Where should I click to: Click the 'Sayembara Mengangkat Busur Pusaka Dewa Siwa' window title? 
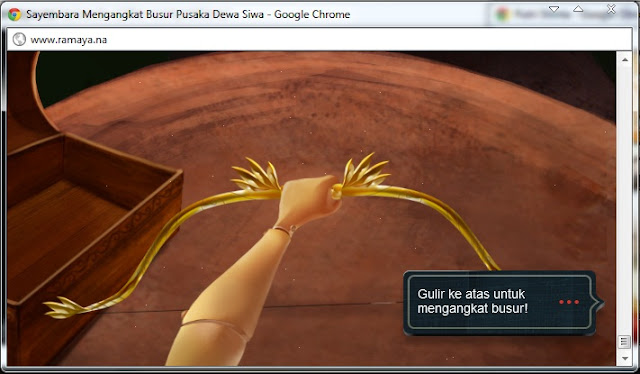click(x=145, y=14)
